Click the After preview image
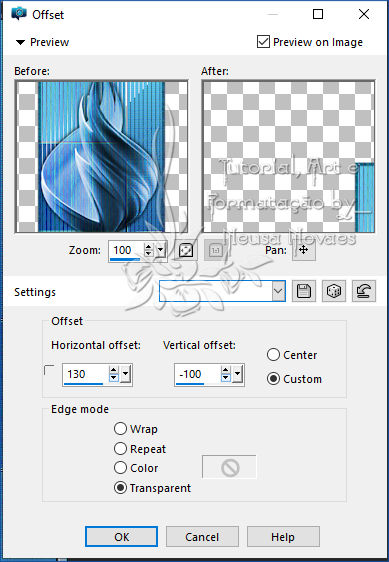 coord(289,157)
